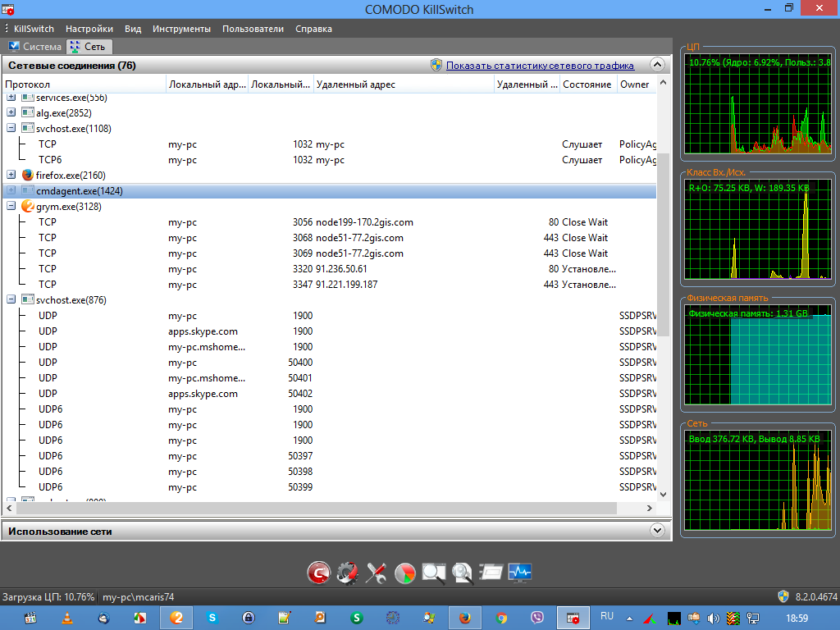Click the magnifier over window icon
Viewport: 840px width, 630px height.
tap(433, 573)
